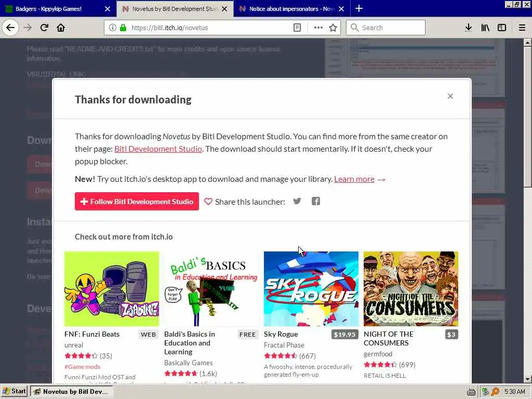This screenshot has height=399, width=532.
Task: Click the browser forward arrow
Action: pos(28,28)
